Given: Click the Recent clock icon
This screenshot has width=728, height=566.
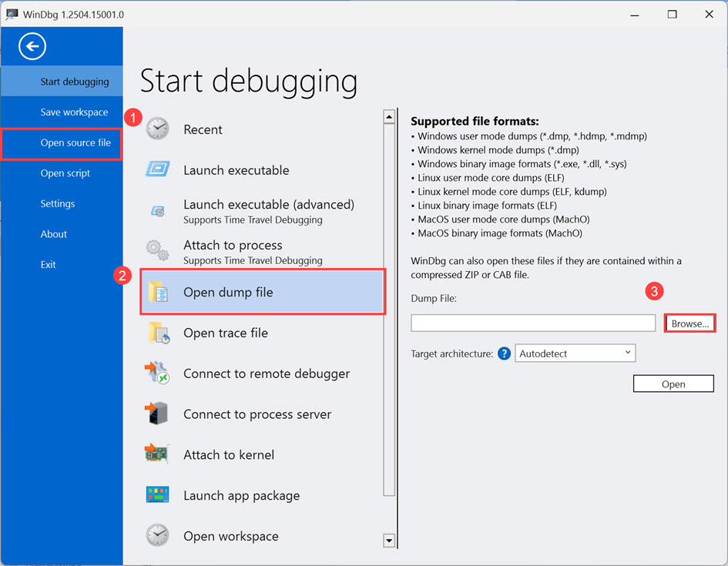Looking at the screenshot, I should 158,129.
